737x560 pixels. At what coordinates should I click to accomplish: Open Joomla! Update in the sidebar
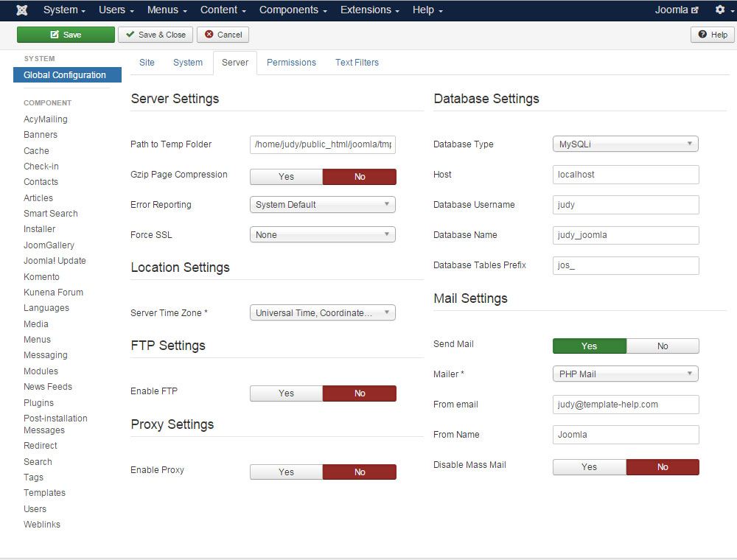(55, 261)
